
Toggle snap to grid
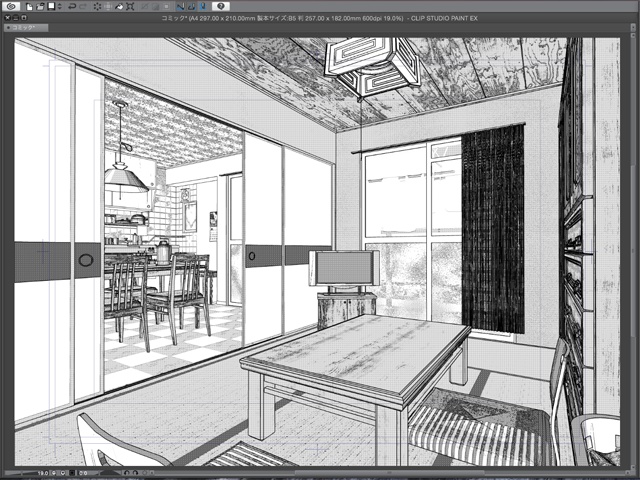pyautogui.click(x=203, y=7)
